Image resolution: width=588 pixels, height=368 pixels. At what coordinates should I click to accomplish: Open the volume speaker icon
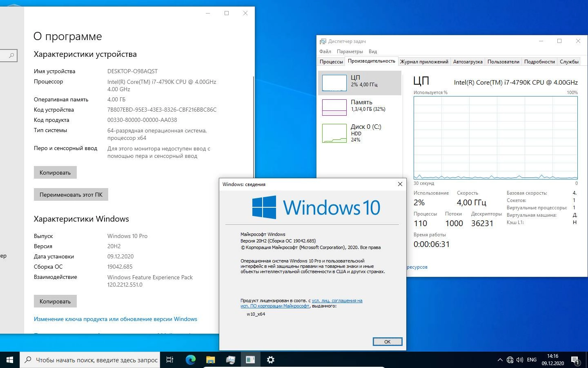[520, 360]
